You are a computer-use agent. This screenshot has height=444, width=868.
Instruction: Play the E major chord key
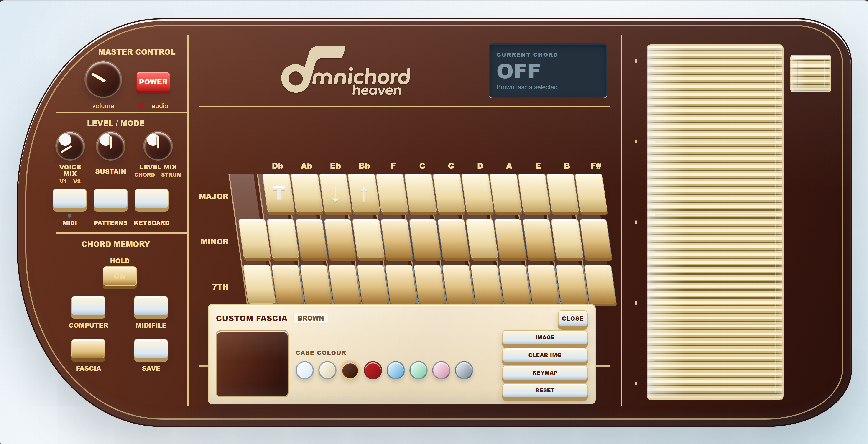(534, 194)
